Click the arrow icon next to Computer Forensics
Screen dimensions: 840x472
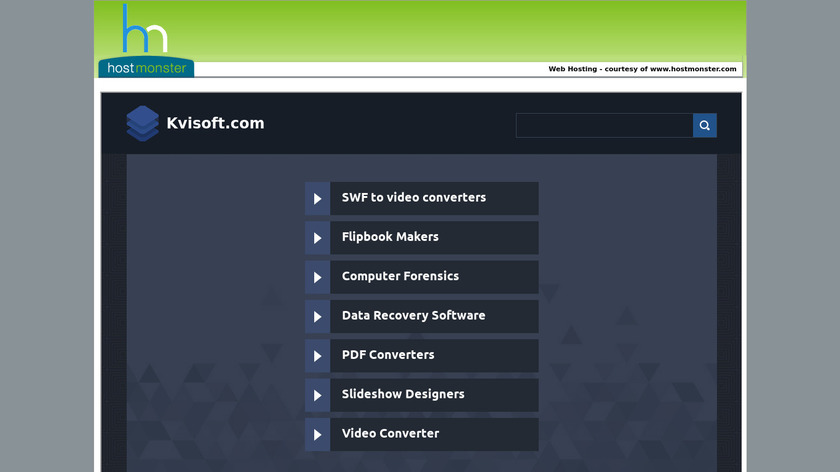pyautogui.click(x=317, y=277)
